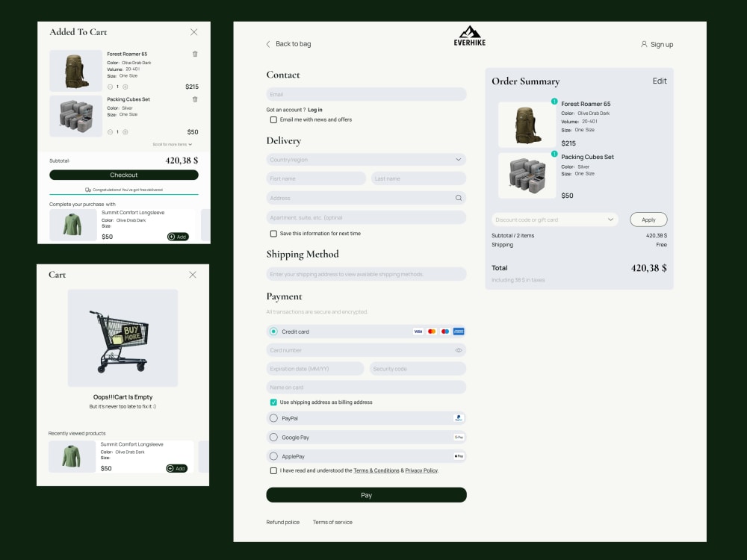747x560 pixels.
Task: Go Back to bag
Action: [x=293, y=44]
